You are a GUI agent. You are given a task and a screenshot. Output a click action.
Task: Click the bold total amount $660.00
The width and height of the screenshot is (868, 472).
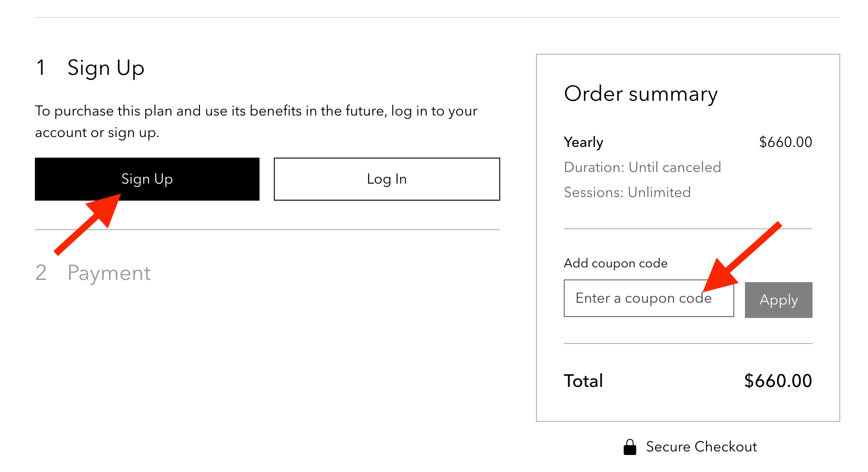pos(778,381)
